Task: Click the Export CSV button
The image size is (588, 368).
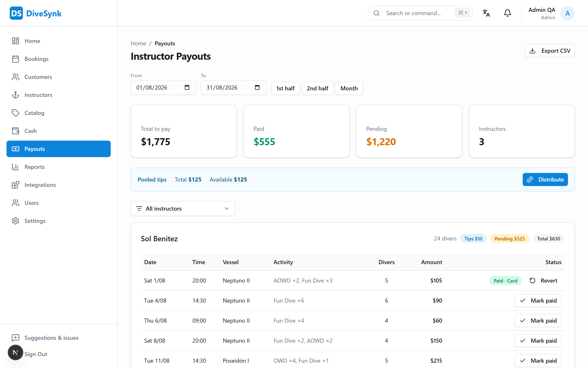Action: [550, 51]
